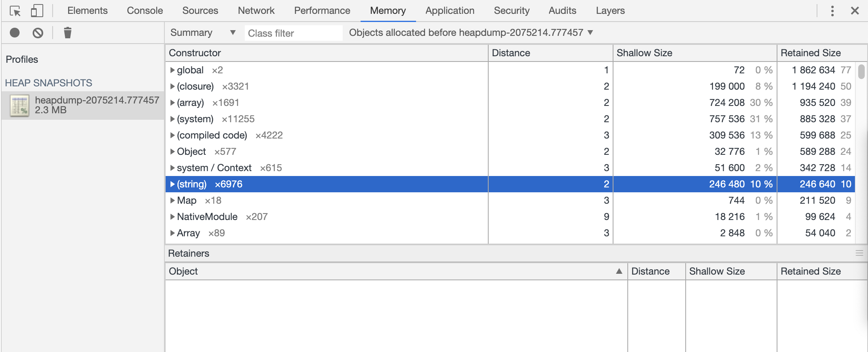Click the inspect element picker icon
The width and height of the screenshot is (868, 352).
[x=15, y=11]
